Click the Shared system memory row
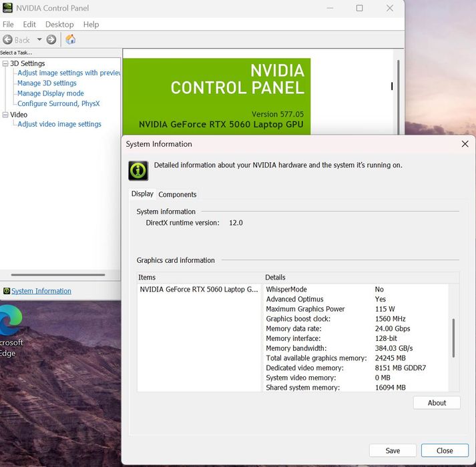 pyautogui.click(x=356, y=388)
